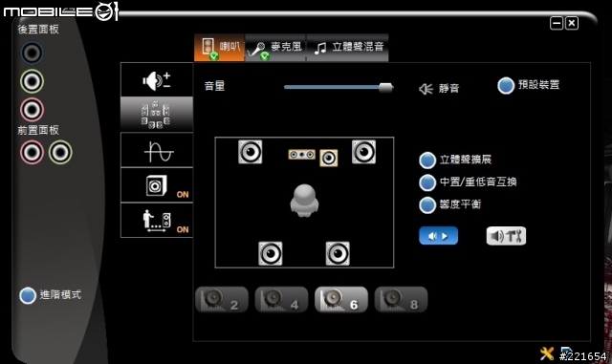Toggle the 進階模式 advanced mode option
This screenshot has width=612, height=364.
pyautogui.click(x=28, y=295)
